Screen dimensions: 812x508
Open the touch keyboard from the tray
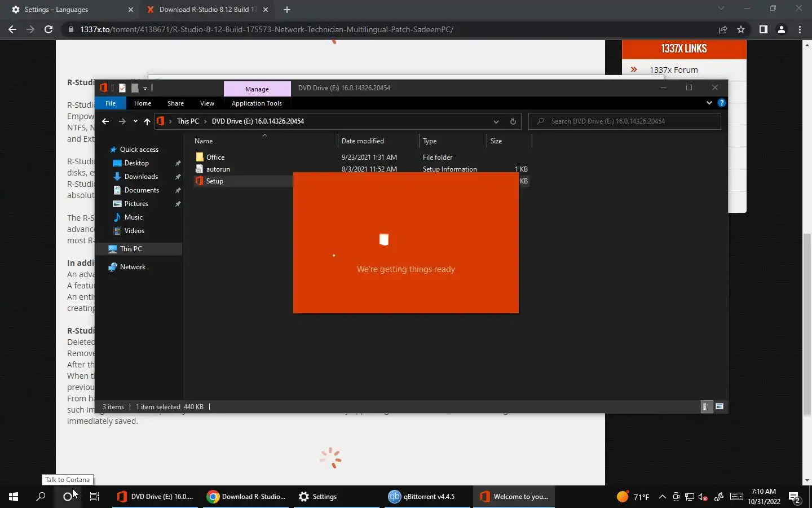point(736,497)
